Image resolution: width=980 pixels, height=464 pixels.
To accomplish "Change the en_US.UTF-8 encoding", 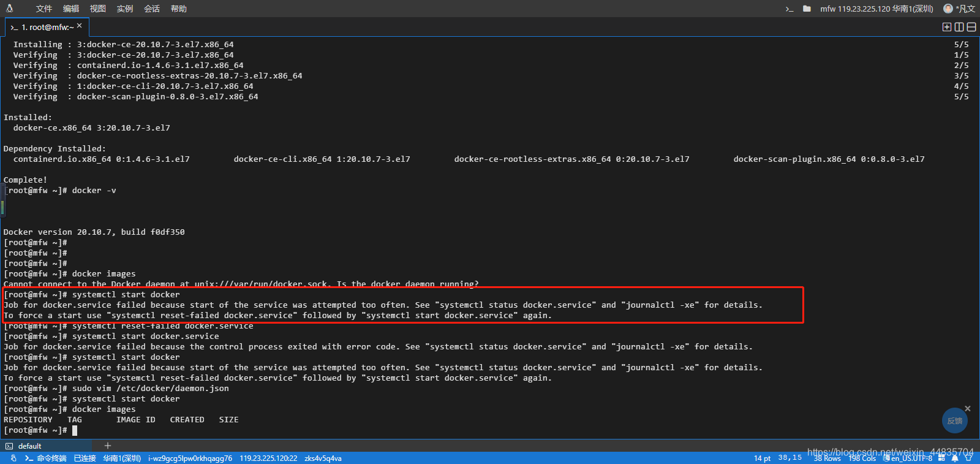I will [x=907, y=458].
